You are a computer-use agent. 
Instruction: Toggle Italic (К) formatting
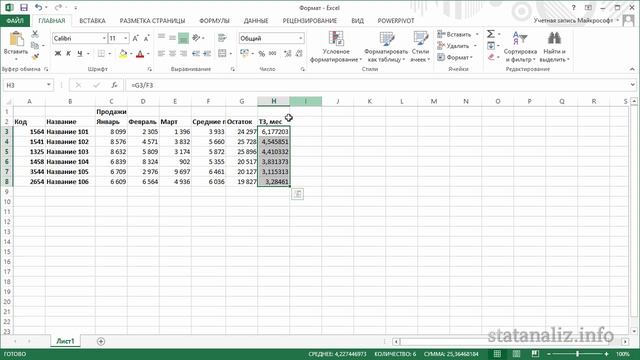click(69, 53)
